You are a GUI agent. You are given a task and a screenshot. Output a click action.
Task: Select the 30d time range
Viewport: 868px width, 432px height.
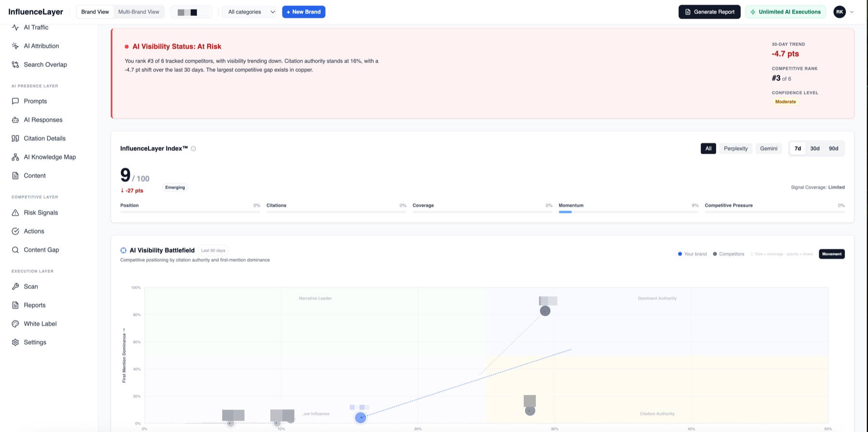815,148
